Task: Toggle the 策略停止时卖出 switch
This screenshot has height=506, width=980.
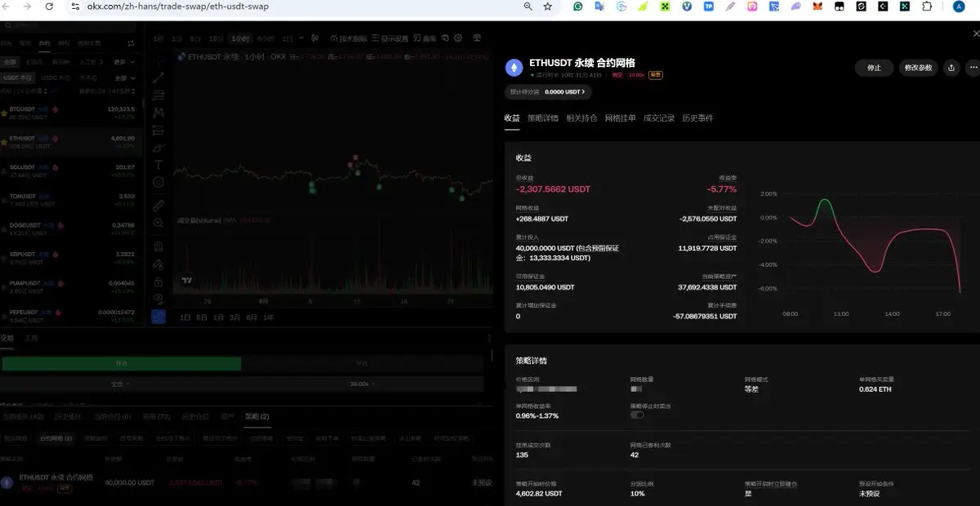Action: tap(637, 415)
